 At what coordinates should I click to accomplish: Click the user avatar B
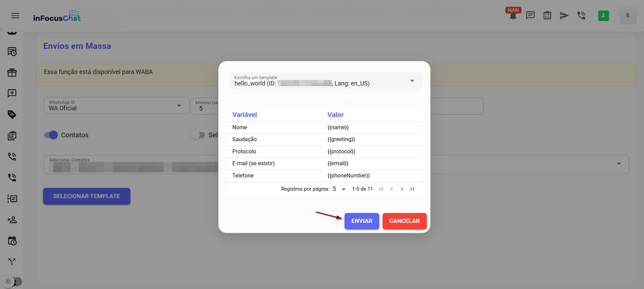(627, 16)
